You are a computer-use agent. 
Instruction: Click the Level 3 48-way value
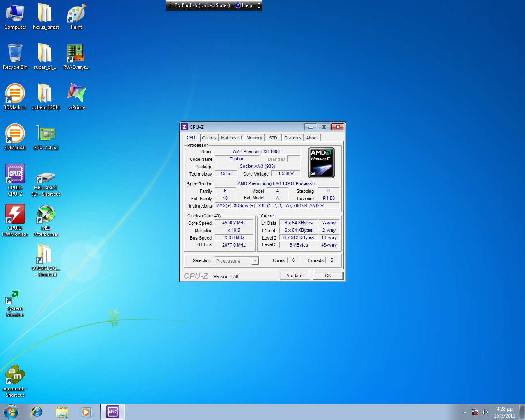pyautogui.click(x=329, y=245)
